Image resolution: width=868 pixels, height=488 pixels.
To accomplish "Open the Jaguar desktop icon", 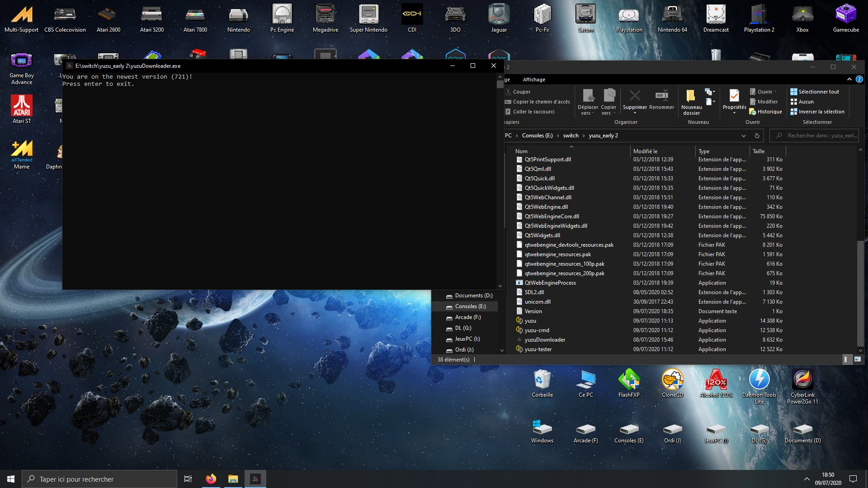I will click(499, 18).
